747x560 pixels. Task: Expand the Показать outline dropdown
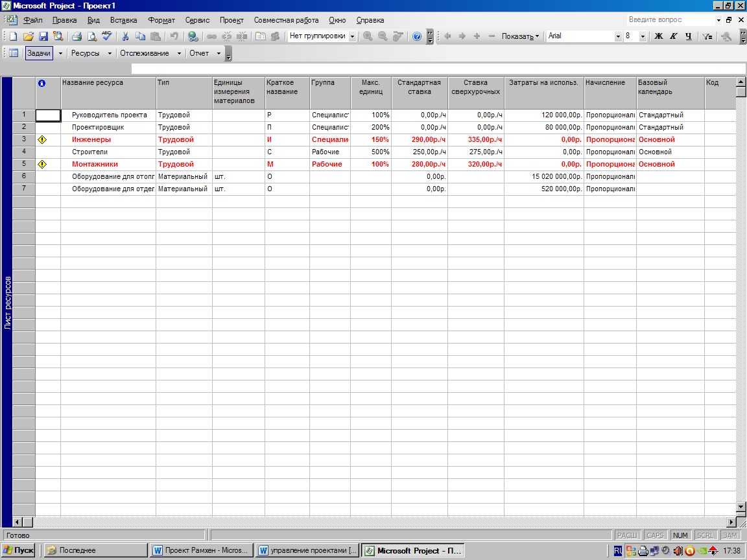pos(520,36)
